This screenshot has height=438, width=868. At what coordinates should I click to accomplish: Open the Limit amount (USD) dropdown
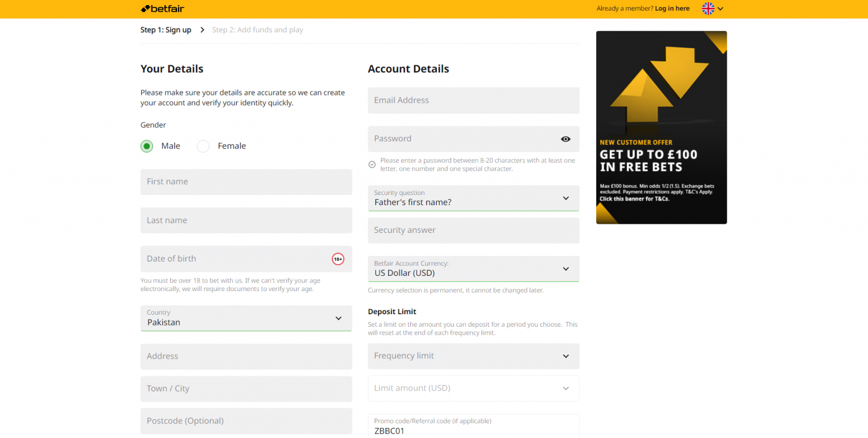point(474,388)
